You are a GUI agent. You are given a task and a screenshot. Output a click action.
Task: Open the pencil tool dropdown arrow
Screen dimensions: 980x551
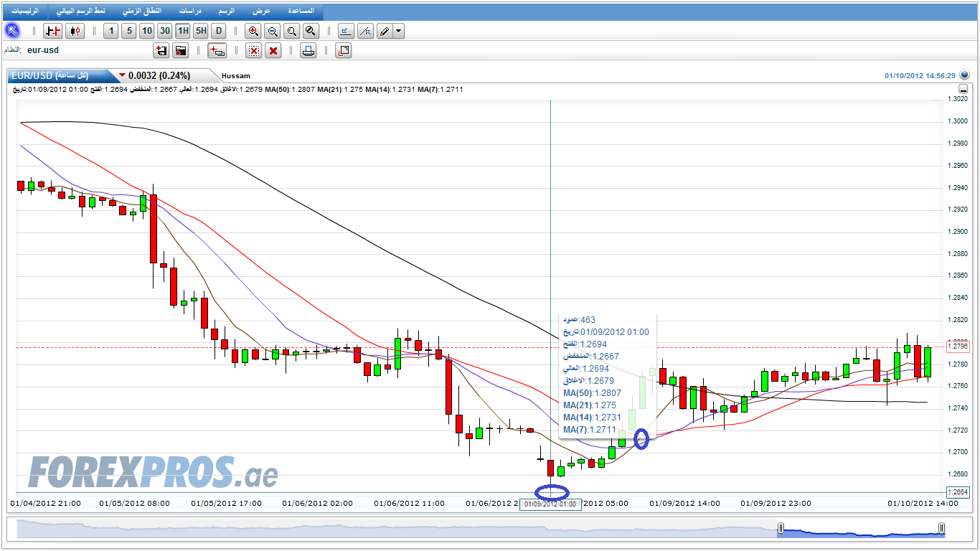pos(399,31)
